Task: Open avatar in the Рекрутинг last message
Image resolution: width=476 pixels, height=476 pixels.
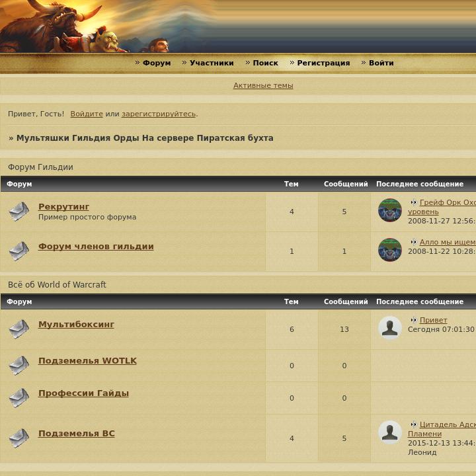Action: 390,210
